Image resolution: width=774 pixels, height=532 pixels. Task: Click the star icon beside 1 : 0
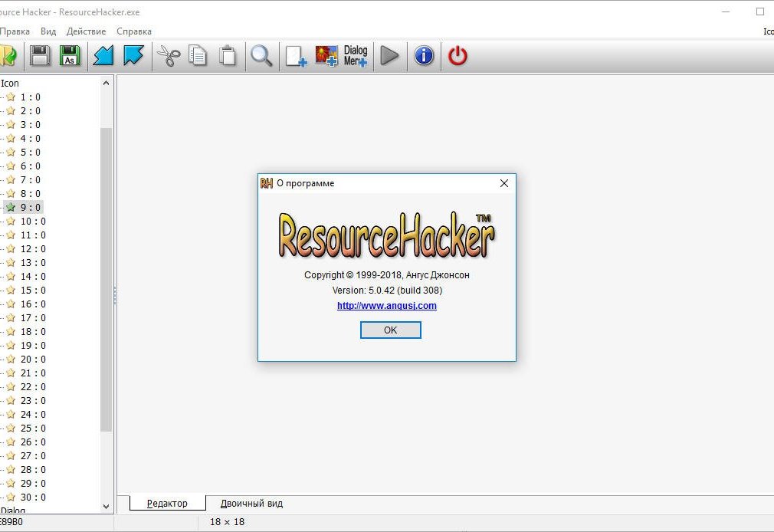(x=11, y=97)
